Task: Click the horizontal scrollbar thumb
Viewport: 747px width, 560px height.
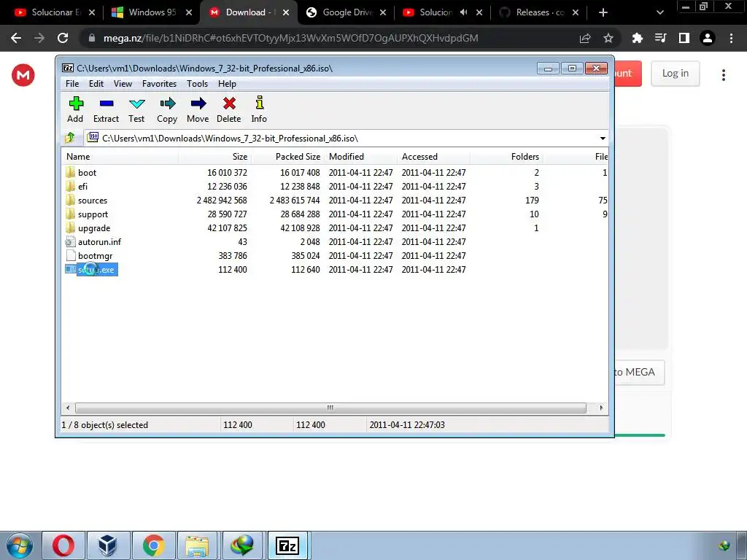Action: [330, 408]
